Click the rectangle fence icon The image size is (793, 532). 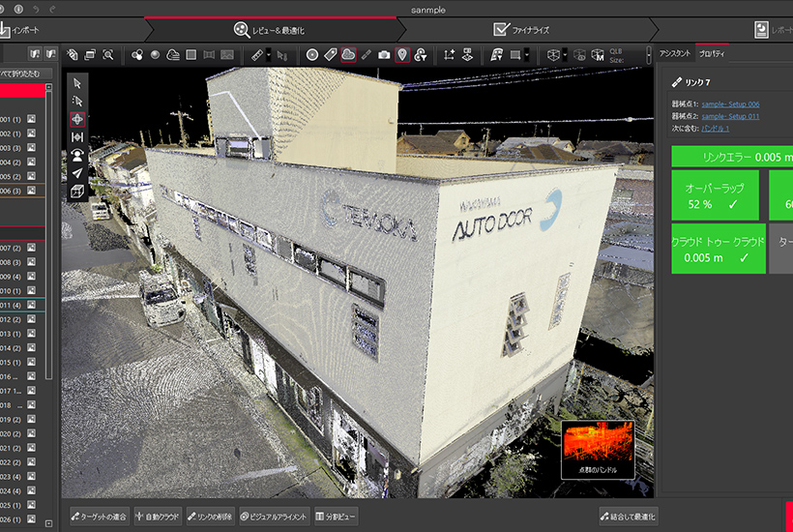[515, 54]
